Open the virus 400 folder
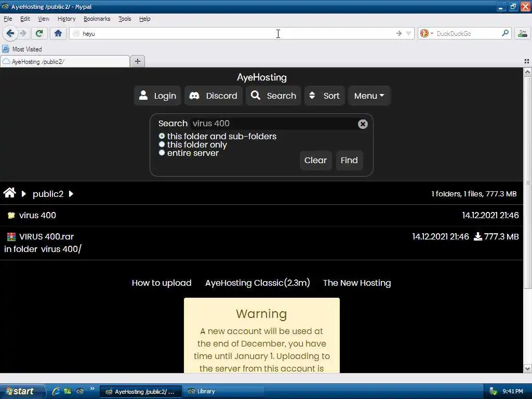 pyautogui.click(x=37, y=215)
